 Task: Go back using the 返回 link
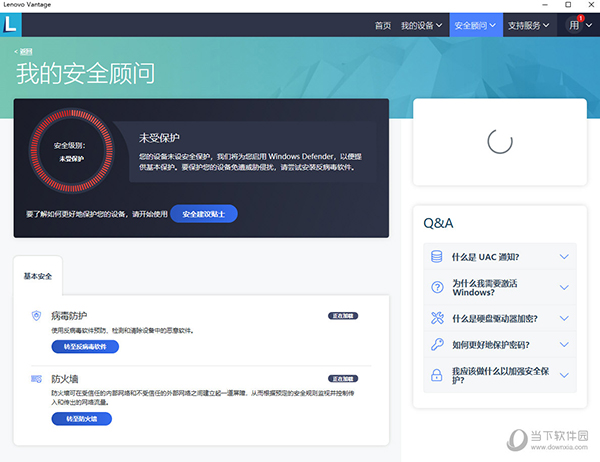(x=23, y=51)
